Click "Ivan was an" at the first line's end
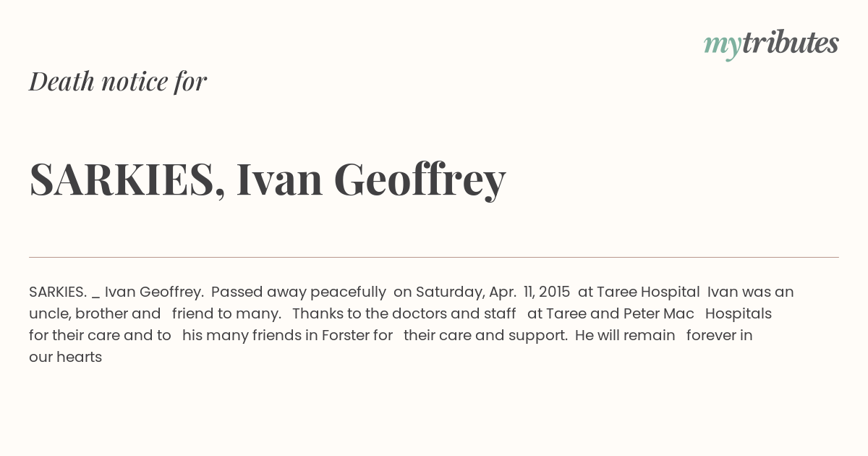868x456 pixels. pos(751,292)
